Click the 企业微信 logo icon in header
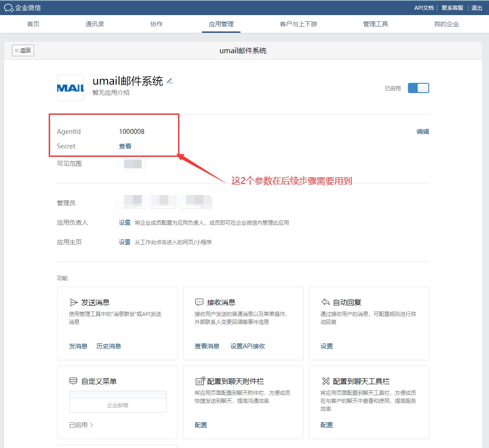Screen dimensions: 489x448 (8, 8)
